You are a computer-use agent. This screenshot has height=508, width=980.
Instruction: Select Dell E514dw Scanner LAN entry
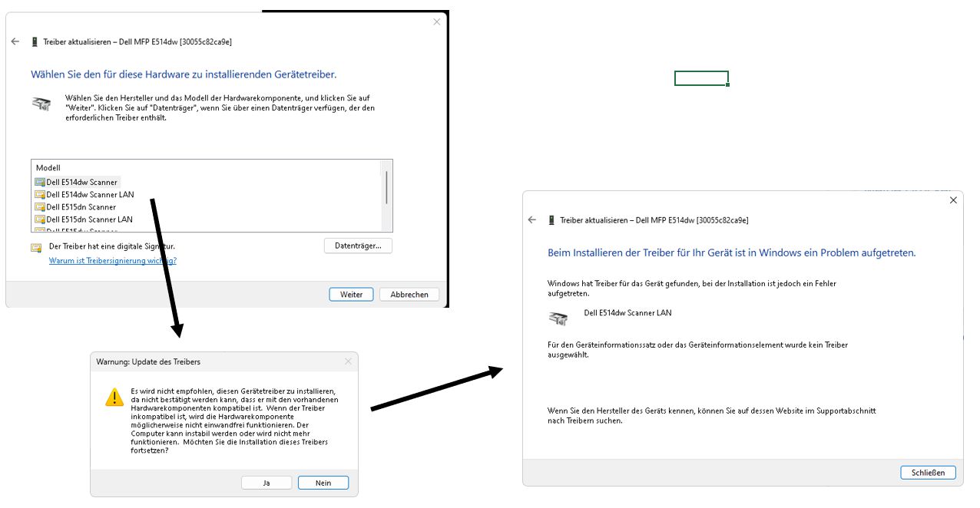tap(90, 195)
